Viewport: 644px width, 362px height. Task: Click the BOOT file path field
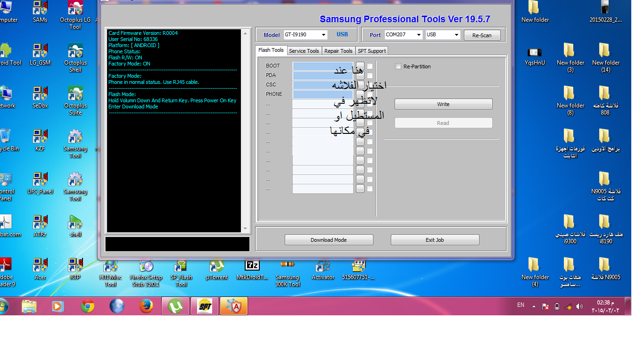[322, 66]
